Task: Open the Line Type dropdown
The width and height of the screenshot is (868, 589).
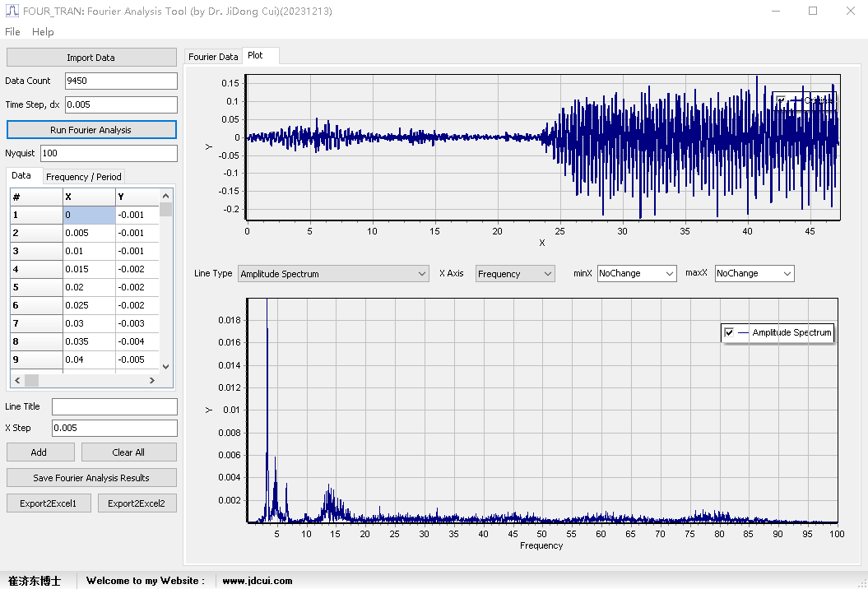Action: tap(333, 273)
